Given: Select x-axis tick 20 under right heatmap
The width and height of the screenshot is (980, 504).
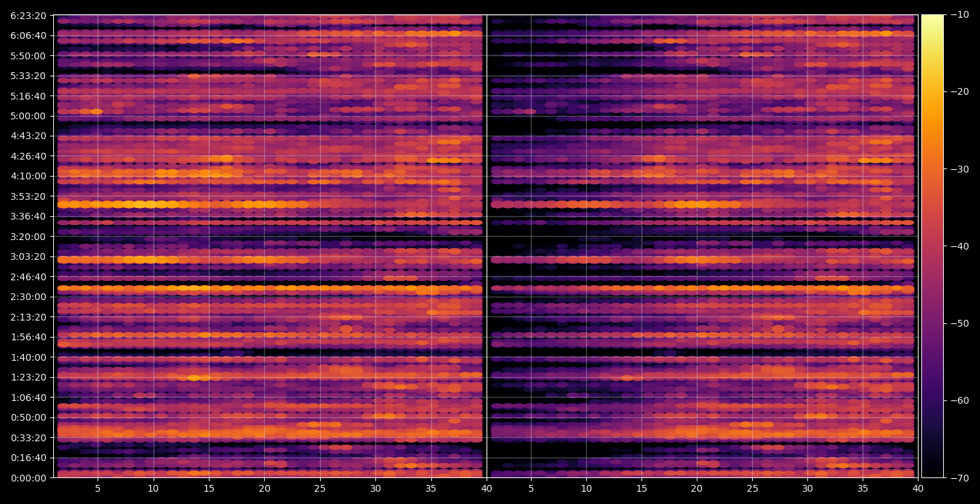Looking at the screenshot, I should 697,488.
